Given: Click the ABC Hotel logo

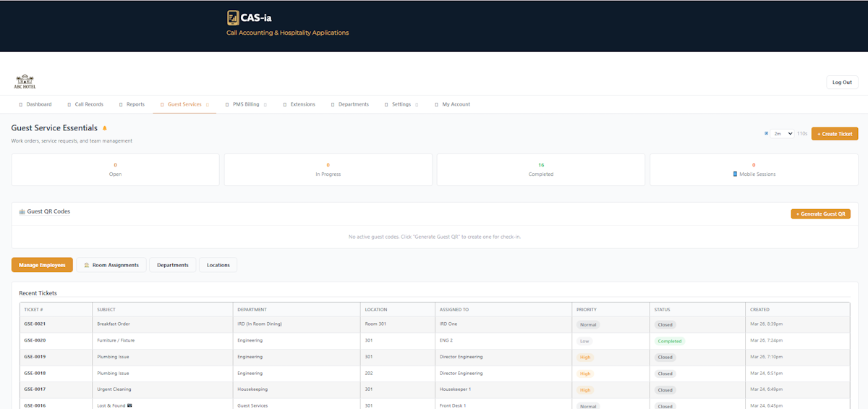Looking at the screenshot, I should 25,82.
